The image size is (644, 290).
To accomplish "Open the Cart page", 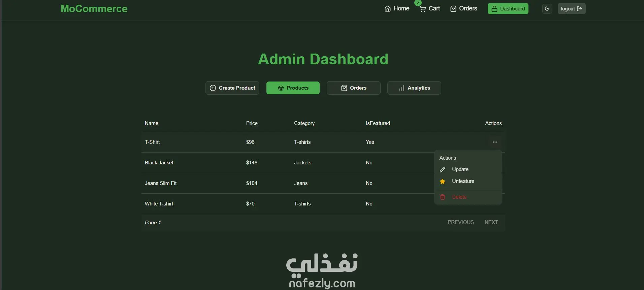I will [430, 8].
